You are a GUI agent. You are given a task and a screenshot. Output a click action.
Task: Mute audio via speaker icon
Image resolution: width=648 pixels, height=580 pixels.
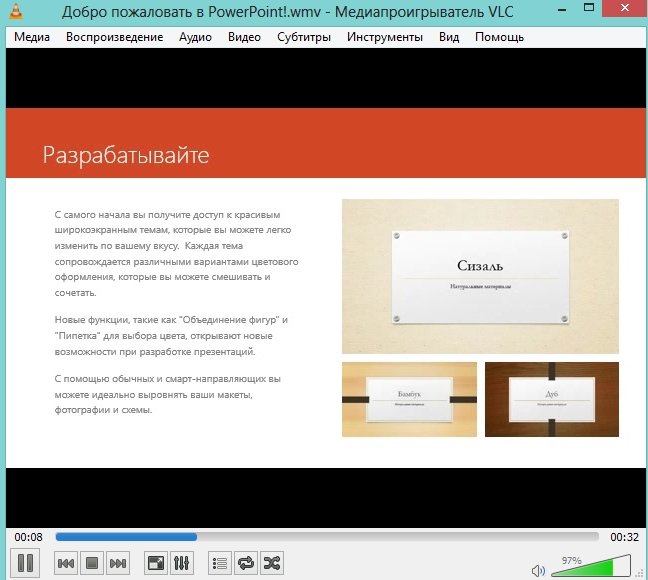pyautogui.click(x=539, y=570)
